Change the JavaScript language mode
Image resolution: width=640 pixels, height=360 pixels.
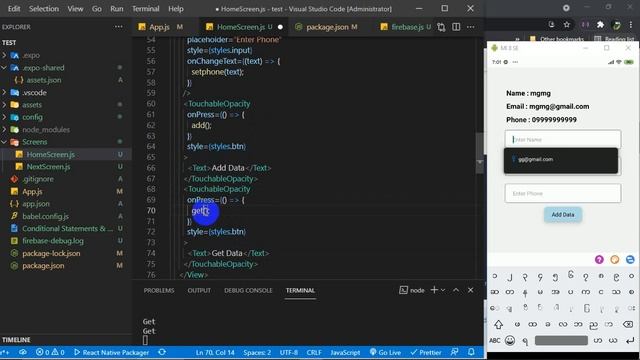(x=345, y=352)
